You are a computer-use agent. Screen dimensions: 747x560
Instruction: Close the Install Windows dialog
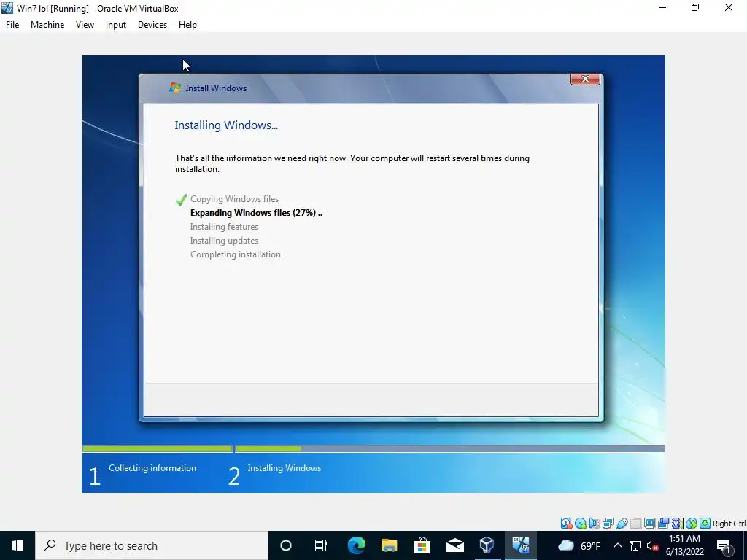pyautogui.click(x=585, y=79)
